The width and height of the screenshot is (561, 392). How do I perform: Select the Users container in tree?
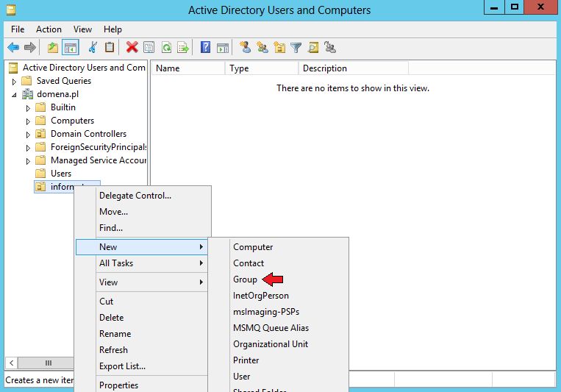[x=61, y=174]
